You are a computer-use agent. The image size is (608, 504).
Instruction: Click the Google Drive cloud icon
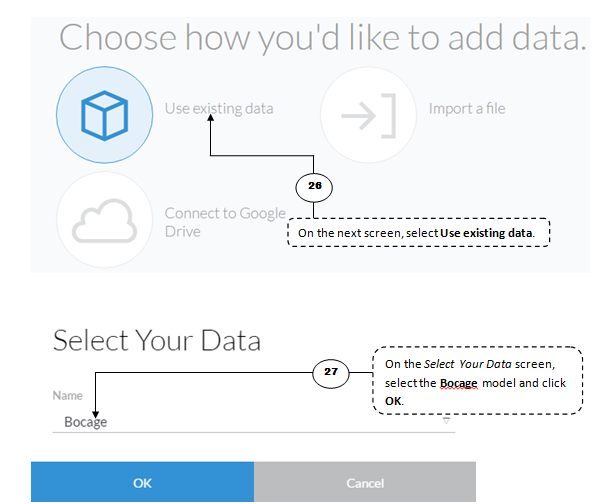[x=104, y=220]
